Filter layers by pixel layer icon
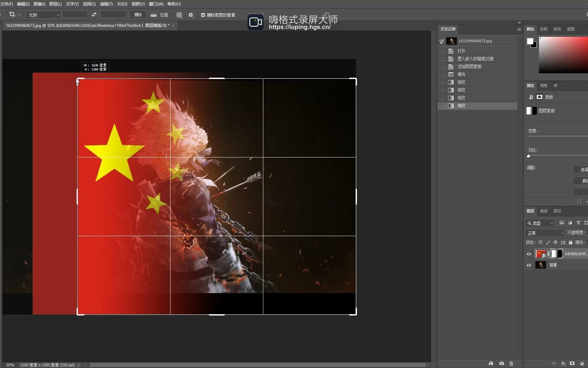This screenshot has width=588, height=368. [x=562, y=223]
